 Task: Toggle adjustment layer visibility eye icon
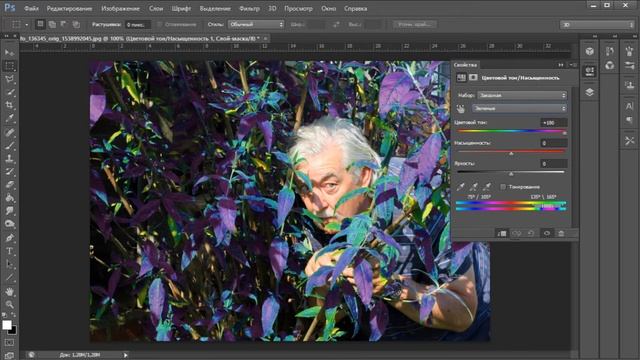click(547, 233)
